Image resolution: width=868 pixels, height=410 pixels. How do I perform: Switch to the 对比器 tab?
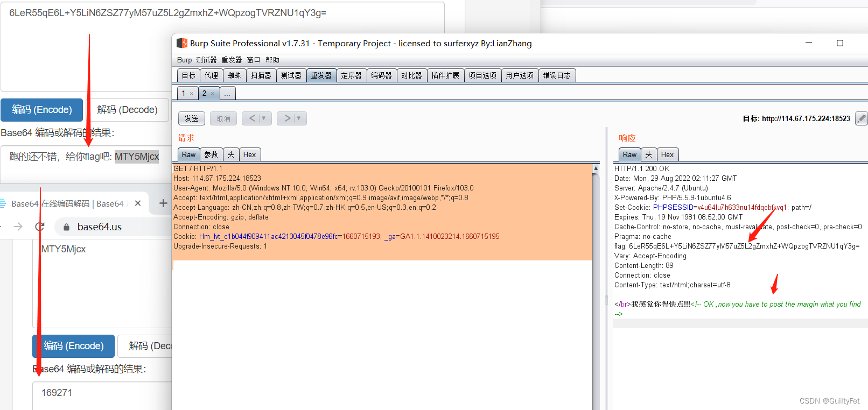point(412,75)
